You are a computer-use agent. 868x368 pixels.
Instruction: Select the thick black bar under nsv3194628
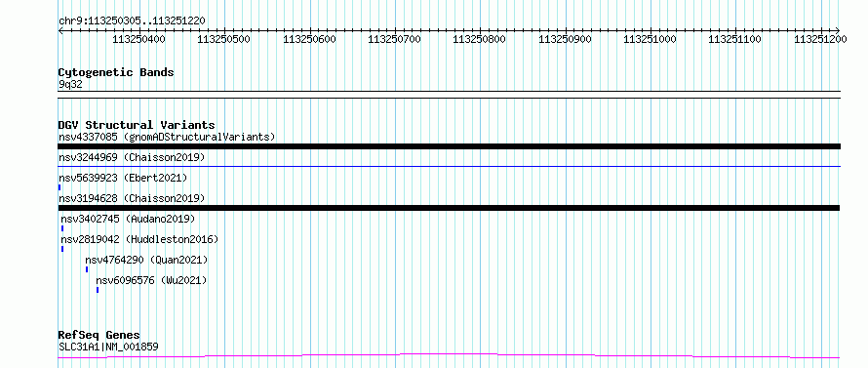tap(449, 208)
